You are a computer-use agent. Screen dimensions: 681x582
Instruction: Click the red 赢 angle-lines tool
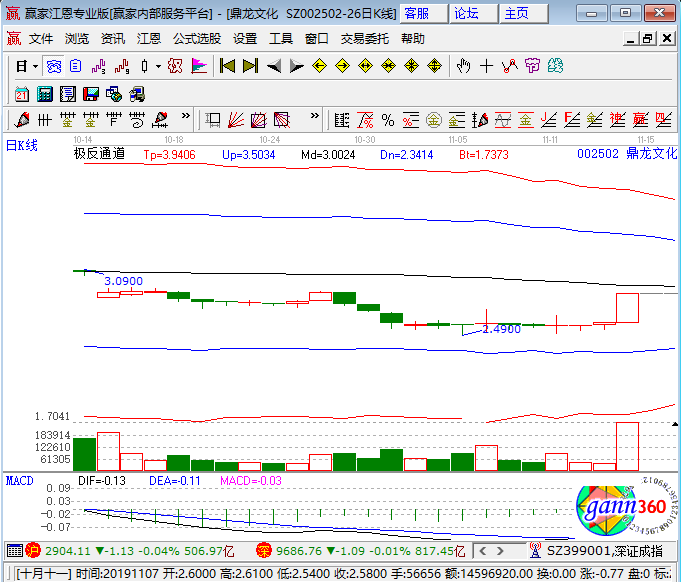click(x=640, y=120)
